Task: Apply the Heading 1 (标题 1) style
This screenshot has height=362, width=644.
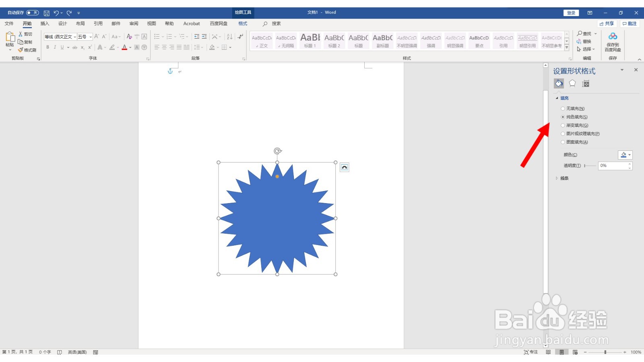Action: coord(310,41)
